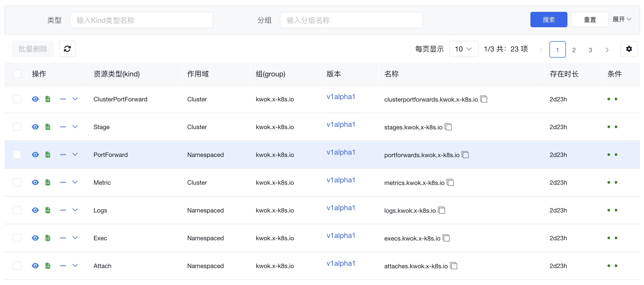
Task: Select the Stage row checkbox
Action: [17, 127]
